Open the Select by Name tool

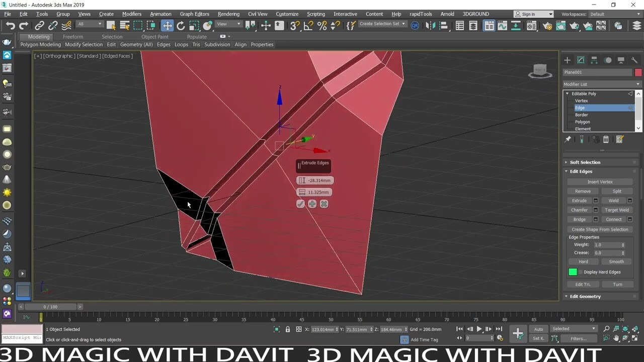point(124,25)
